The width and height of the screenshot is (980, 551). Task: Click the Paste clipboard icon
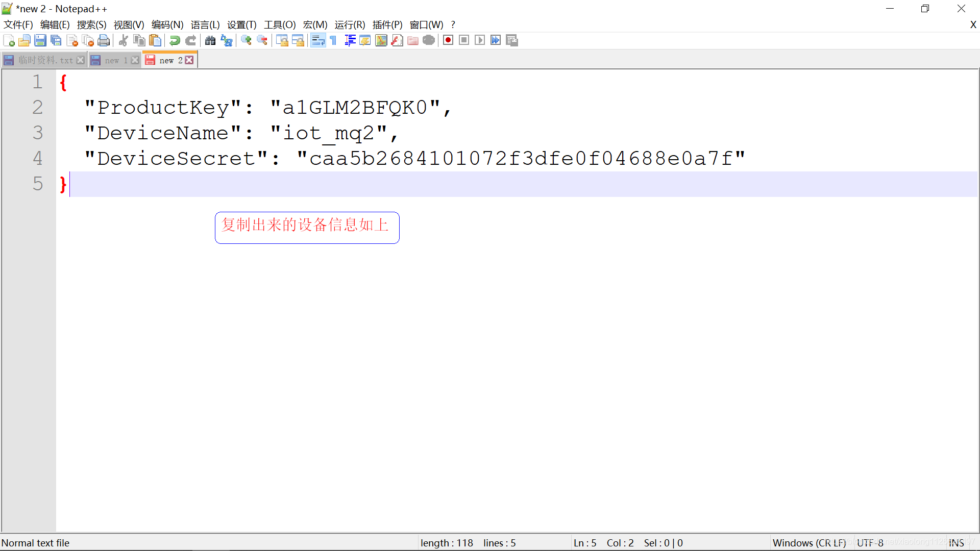click(x=155, y=40)
